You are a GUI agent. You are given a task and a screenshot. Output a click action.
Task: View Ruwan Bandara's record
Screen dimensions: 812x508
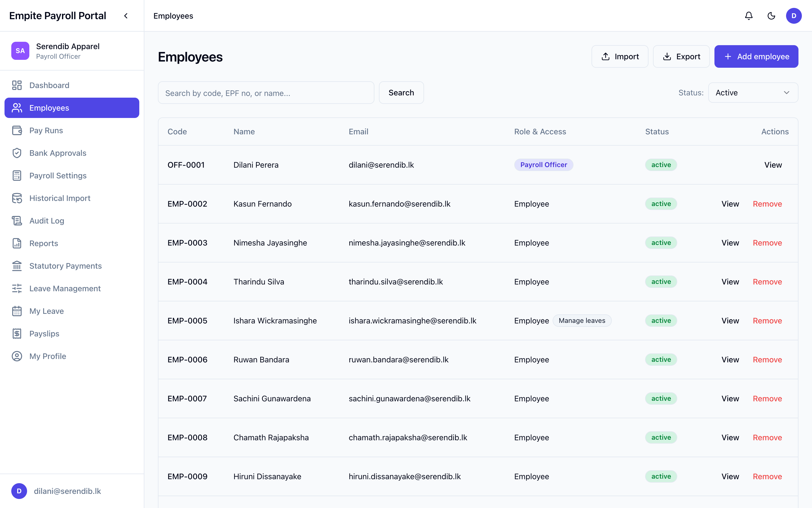coord(730,360)
